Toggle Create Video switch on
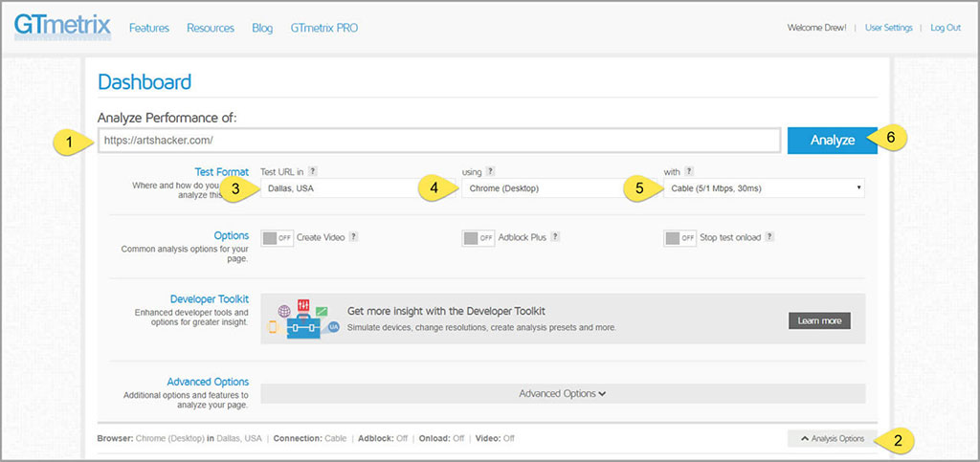980x462 pixels. coord(277,238)
